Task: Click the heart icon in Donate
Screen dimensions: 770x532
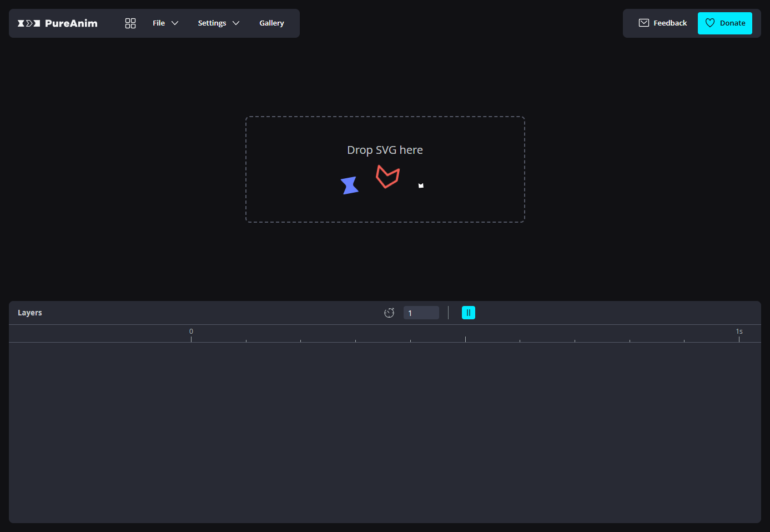Action: pyautogui.click(x=710, y=23)
